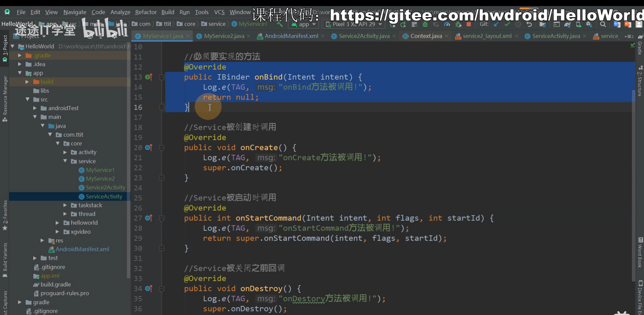Expand the xgvideo package
Image resolution: width=644 pixels, height=315 pixels.
coord(58,231)
